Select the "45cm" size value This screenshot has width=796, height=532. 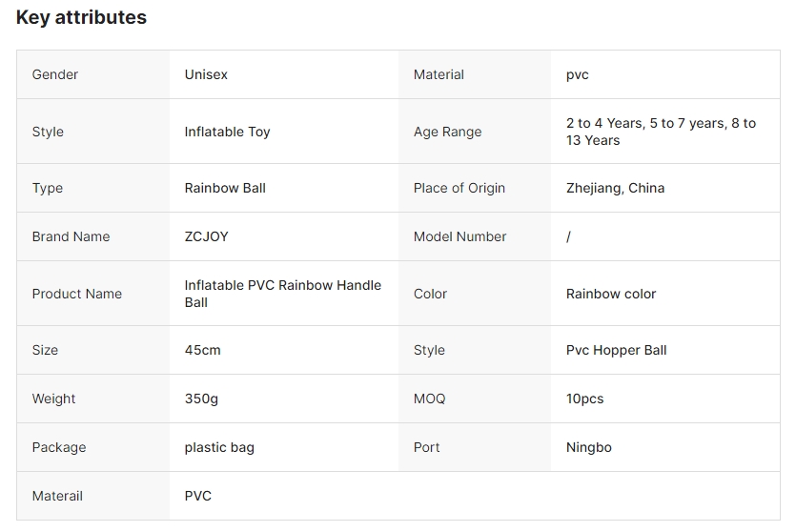pos(202,350)
